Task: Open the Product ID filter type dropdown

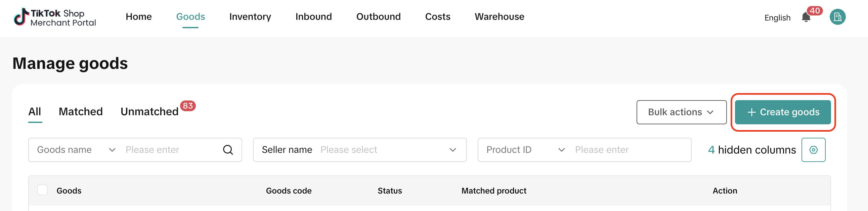Action: pyautogui.click(x=525, y=150)
